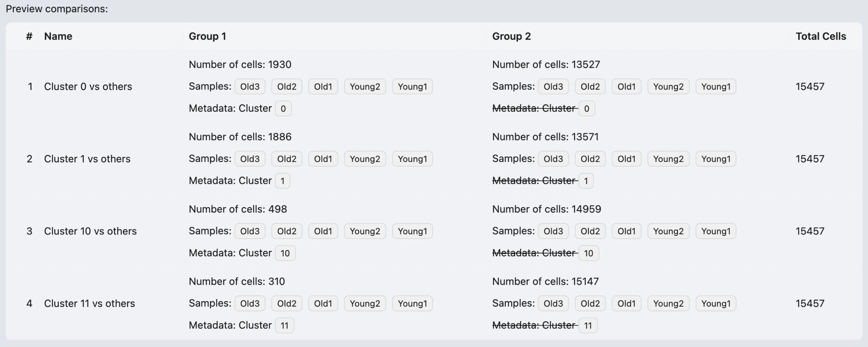Click Old2 sample tag in Cluster 1's Group 1
Screen dimensions: 868x347
pos(286,159)
